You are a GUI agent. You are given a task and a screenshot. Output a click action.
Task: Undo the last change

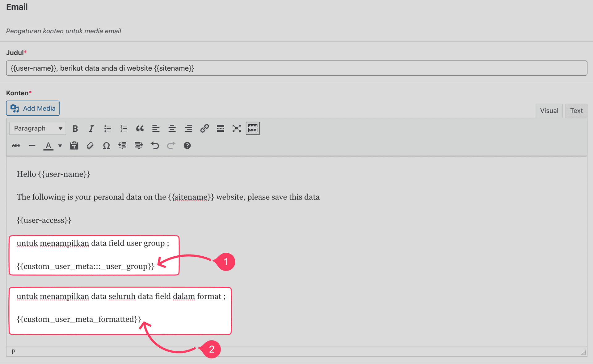(x=155, y=145)
